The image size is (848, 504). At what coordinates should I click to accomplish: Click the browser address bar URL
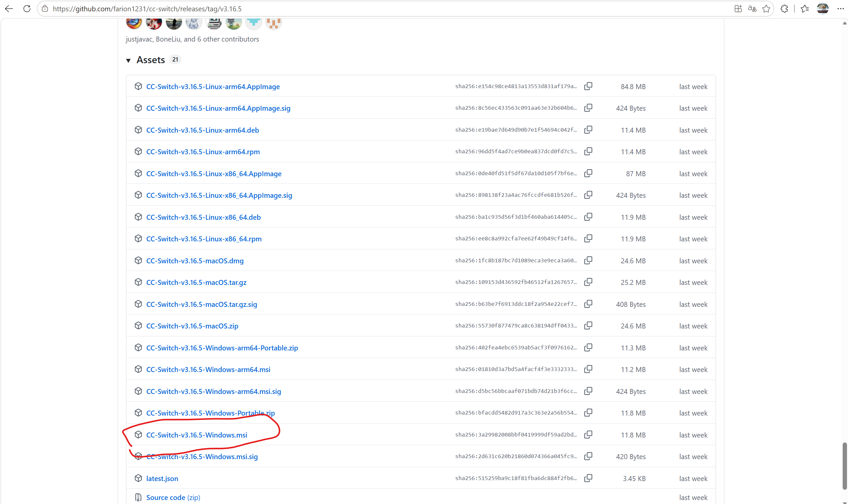point(147,9)
